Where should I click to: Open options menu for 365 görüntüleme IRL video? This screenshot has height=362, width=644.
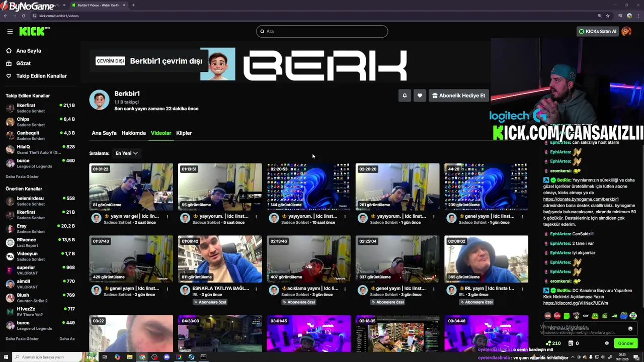tap(523, 289)
